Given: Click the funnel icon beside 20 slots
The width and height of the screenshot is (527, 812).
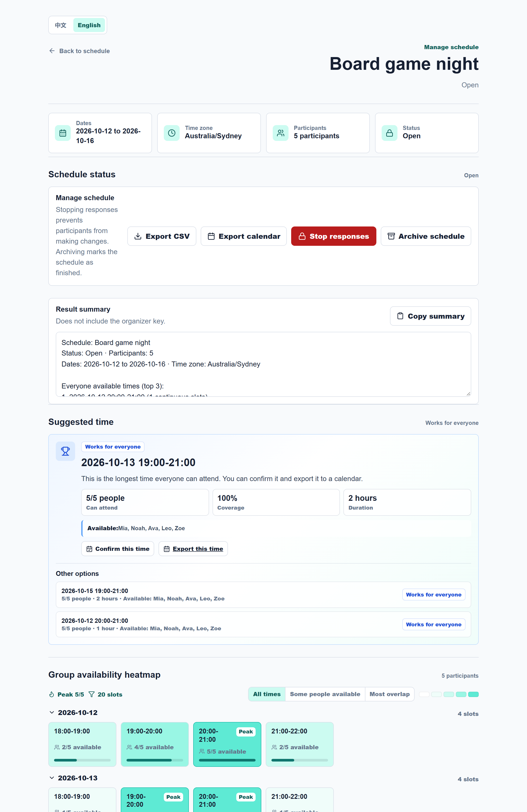Looking at the screenshot, I should (x=92, y=694).
